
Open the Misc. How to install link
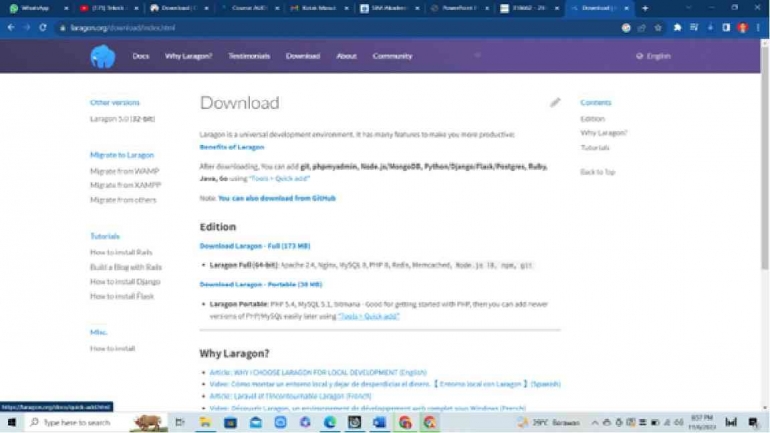[x=112, y=348]
